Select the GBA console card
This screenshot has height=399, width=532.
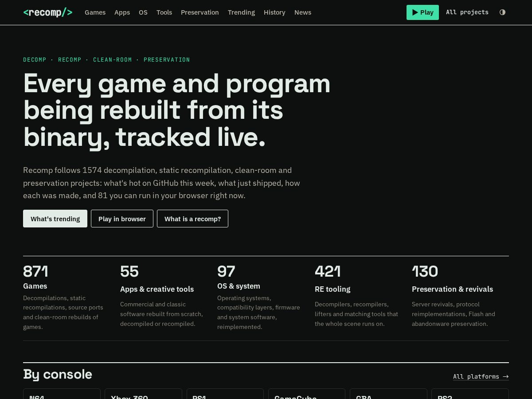click(388, 394)
